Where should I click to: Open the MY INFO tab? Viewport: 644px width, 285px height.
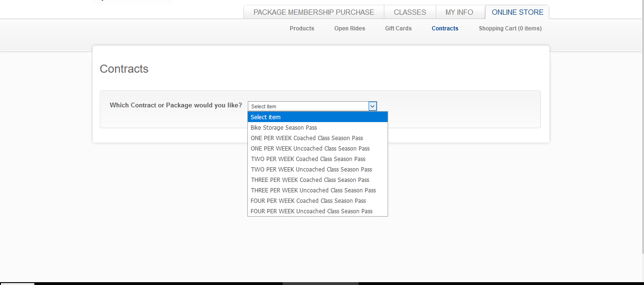pos(459,12)
